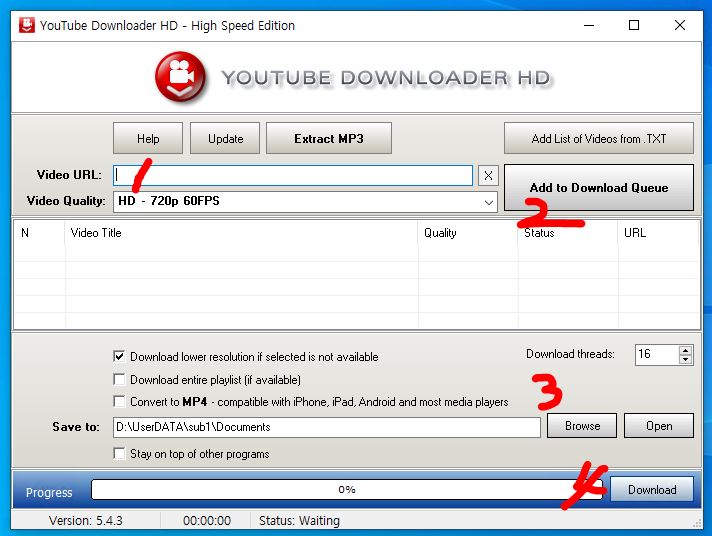Click the Save to path field
Screen dimensions: 712x536
(327, 427)
